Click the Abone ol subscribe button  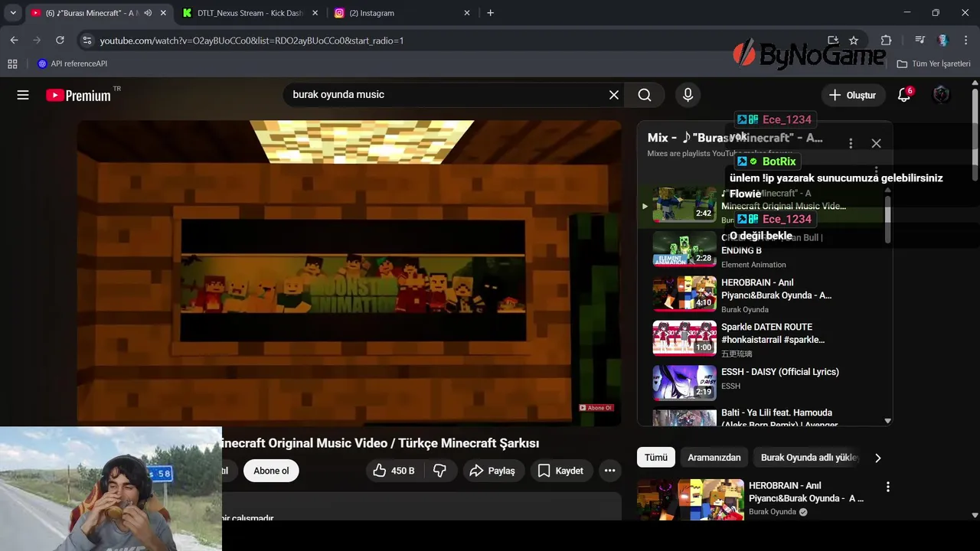point(271,471)
